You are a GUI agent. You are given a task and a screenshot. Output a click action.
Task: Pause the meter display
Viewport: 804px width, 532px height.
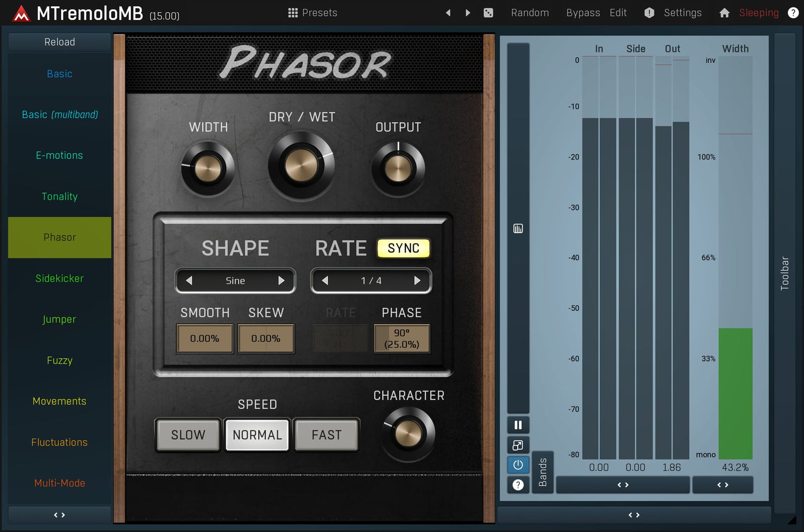point(518,425)
